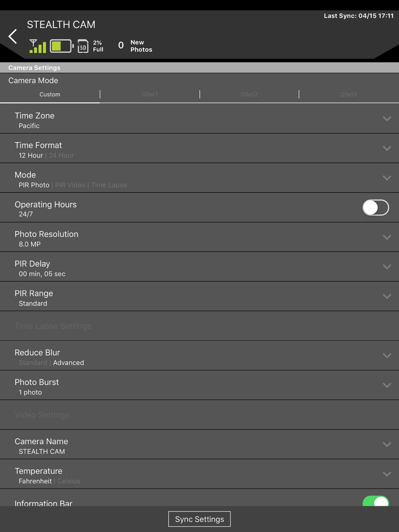Viewport: 399px width, 532px height.
Task: Tap the New Photos counter
Action: click(135, 46)
